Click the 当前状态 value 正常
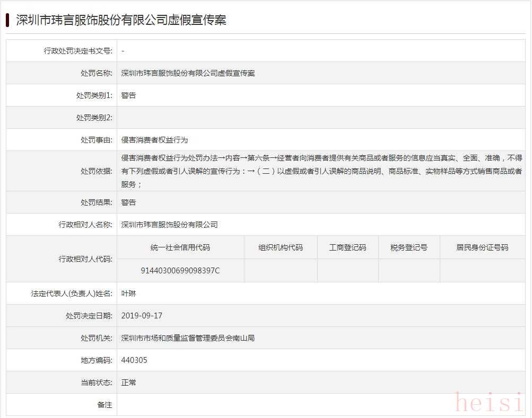Screen dimensions: 532x418 pyautogui.click(x=128, y=383)
